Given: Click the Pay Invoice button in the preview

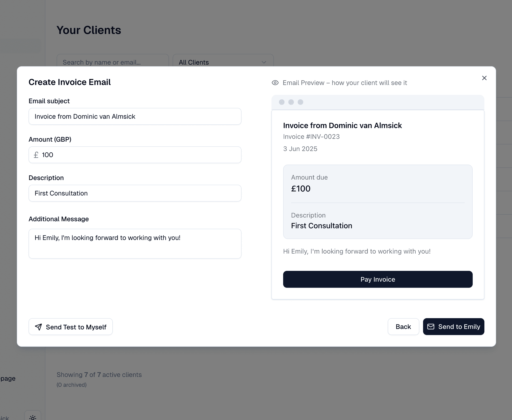Looking at the screenshot, I should (x=377, y=279).
